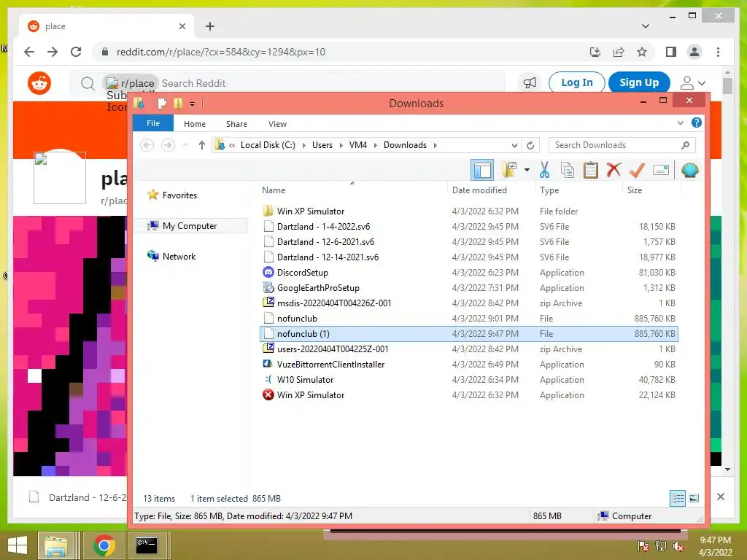Viewport: 747px width, 560px height.
Task: Bookmark this page with star icon
Action: point(642,52)
